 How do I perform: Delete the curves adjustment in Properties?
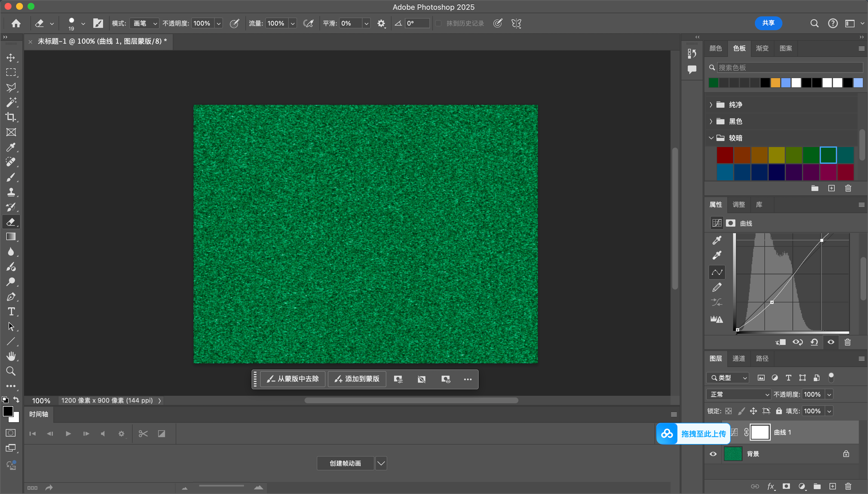click(847, 342)
